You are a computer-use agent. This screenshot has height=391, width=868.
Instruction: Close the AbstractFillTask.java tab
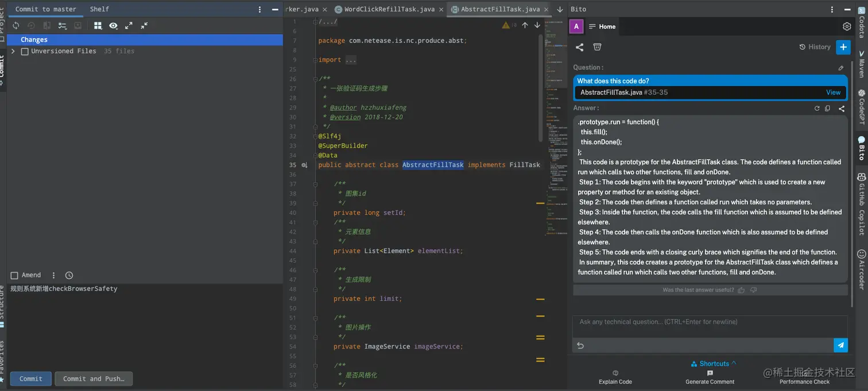(x=545, y=9)
